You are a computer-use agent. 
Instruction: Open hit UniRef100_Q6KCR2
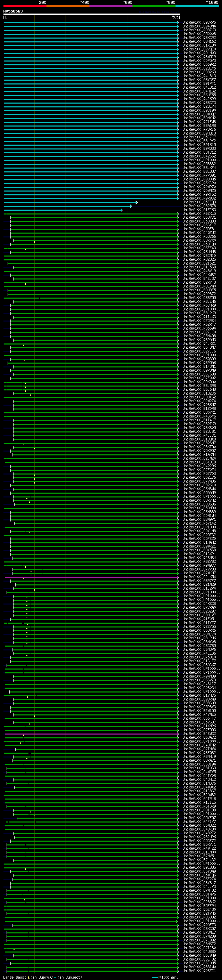click(x=199, y=38)
